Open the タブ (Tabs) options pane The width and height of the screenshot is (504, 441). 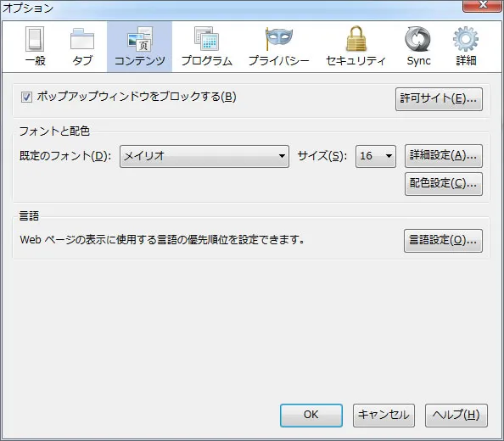pos(82,47)
